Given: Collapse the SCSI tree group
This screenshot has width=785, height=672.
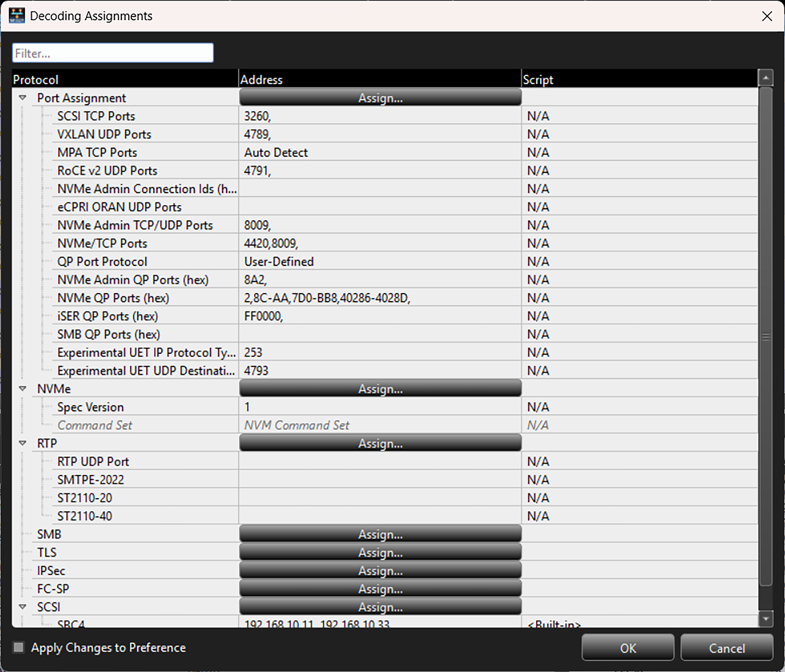Looking at the screenshot, I should [x=23, y=607].
